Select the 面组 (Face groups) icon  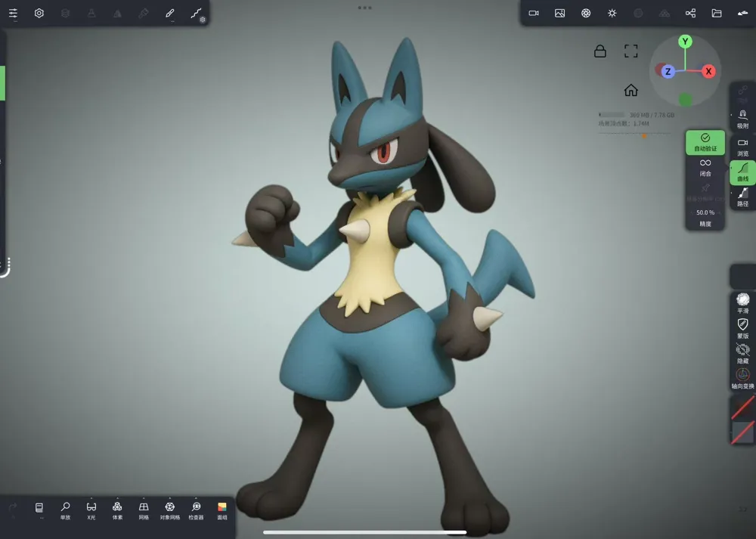[x=221, y=507]
